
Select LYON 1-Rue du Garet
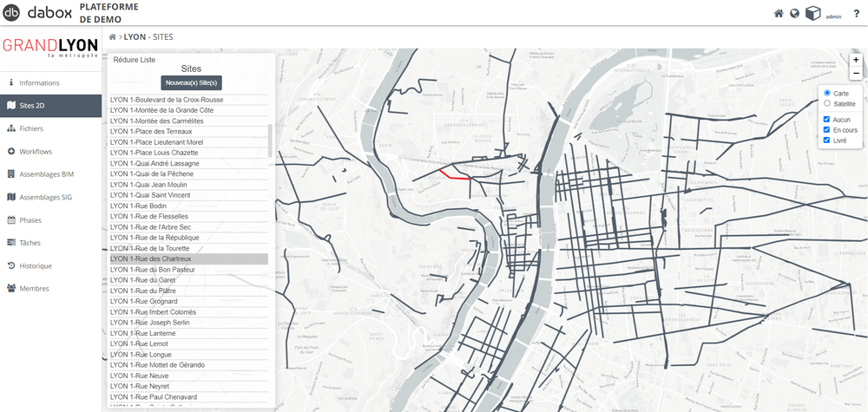(x=188, y=280)
